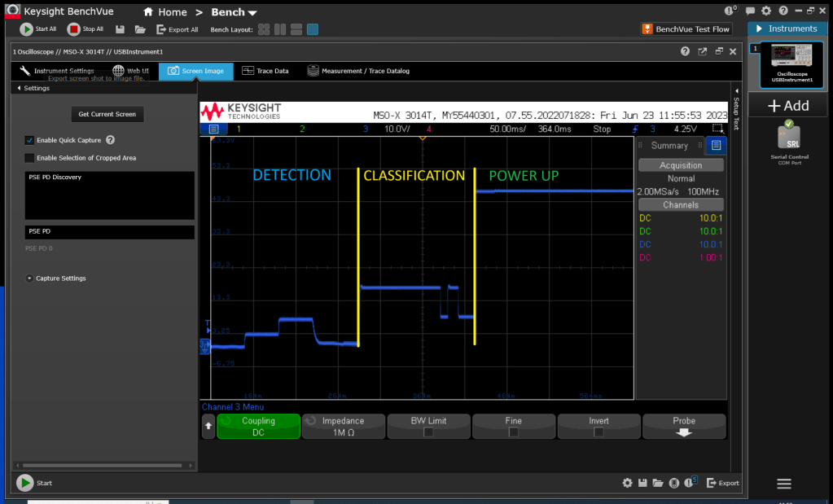Toggle the BW Limit softkey checkbox
Screen dimensions: 833x504
[428, 432]
